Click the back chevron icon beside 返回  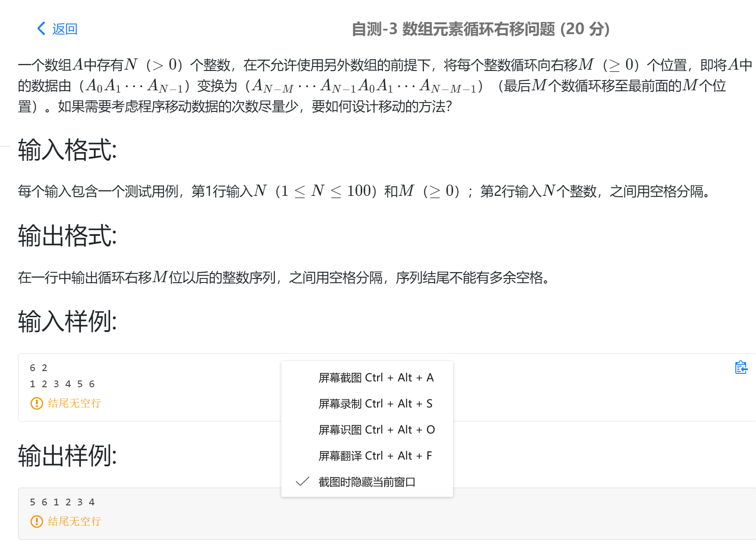[x=40, y=28]
